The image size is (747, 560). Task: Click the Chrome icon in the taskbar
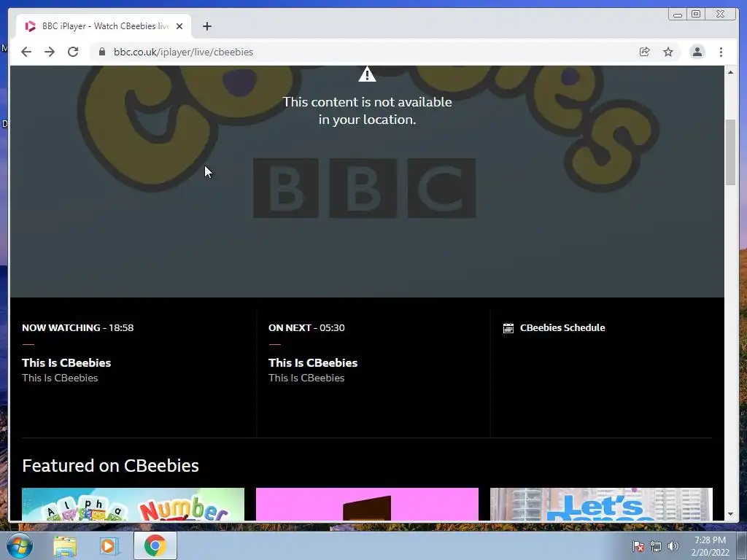click(x=155, y=545)
